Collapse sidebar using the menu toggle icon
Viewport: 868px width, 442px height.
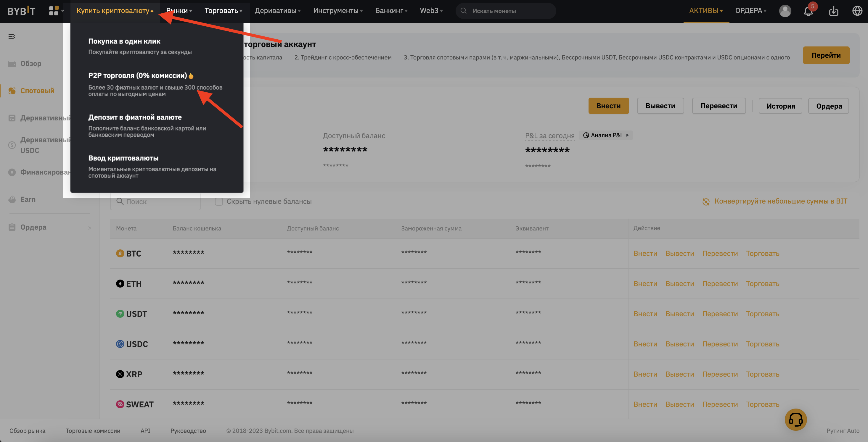(12, 36)
